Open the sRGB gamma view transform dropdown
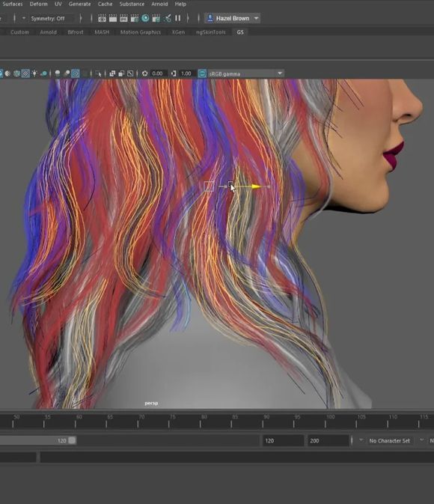 (280, 73)
